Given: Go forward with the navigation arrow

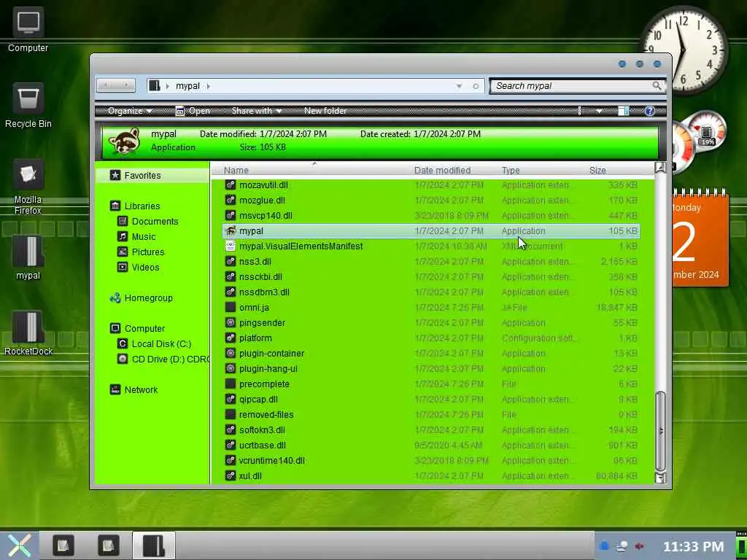Looking at the screenshot, I should (126, 85).
